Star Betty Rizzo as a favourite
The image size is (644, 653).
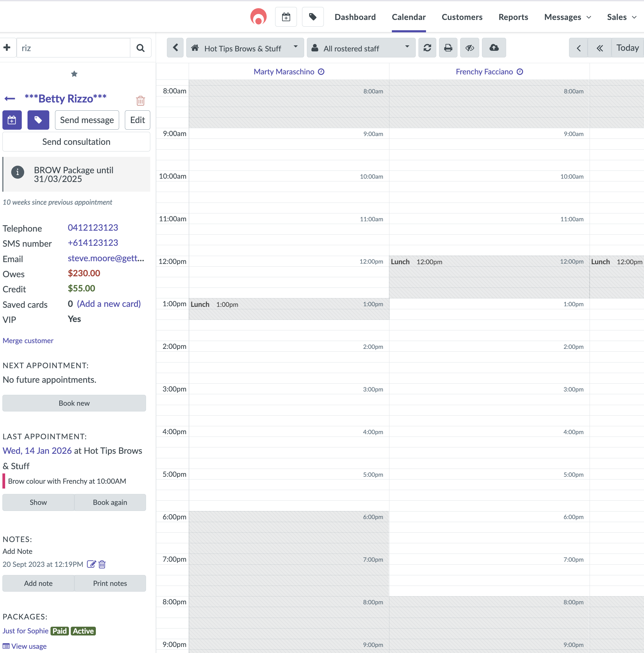pos(74,74)
